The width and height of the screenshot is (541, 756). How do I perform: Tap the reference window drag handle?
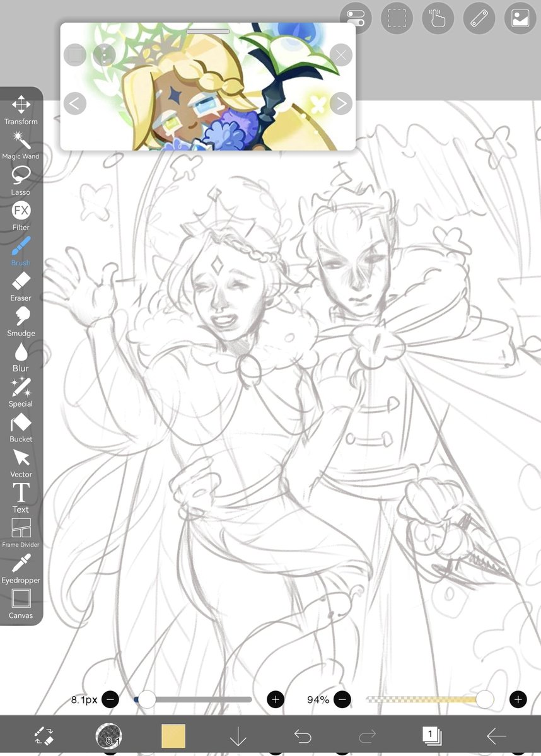[208, 32]
